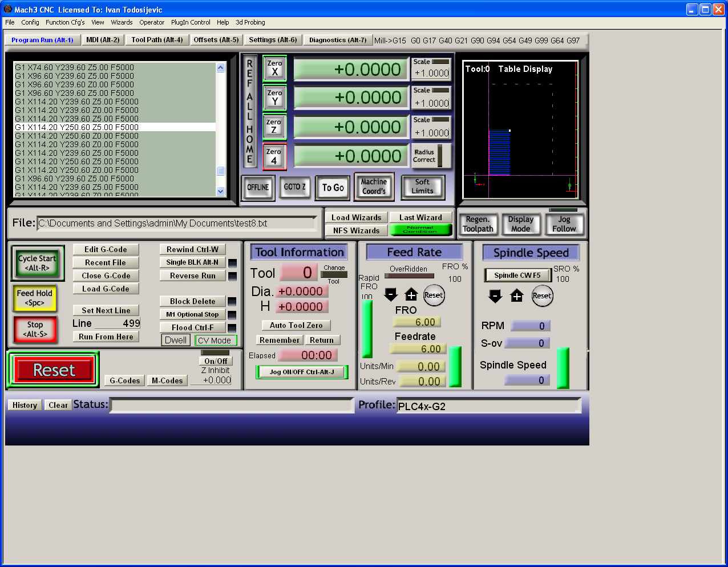This screenshot has width=728, height=567.
Task: Switch to the Settings (Alt-6) tab
Action: click(x=273, y=40)
